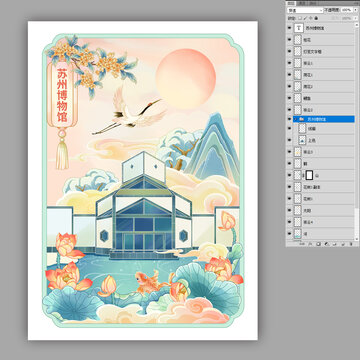
Task: Select the 祥云2 layer
Action: click(x=321, y=109)
